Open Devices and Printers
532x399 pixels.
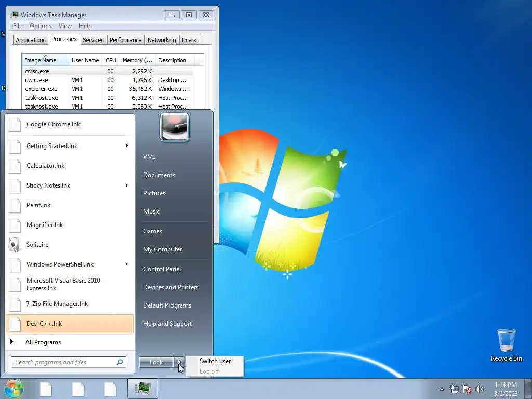pyautogui.click(x=170, y=287)
